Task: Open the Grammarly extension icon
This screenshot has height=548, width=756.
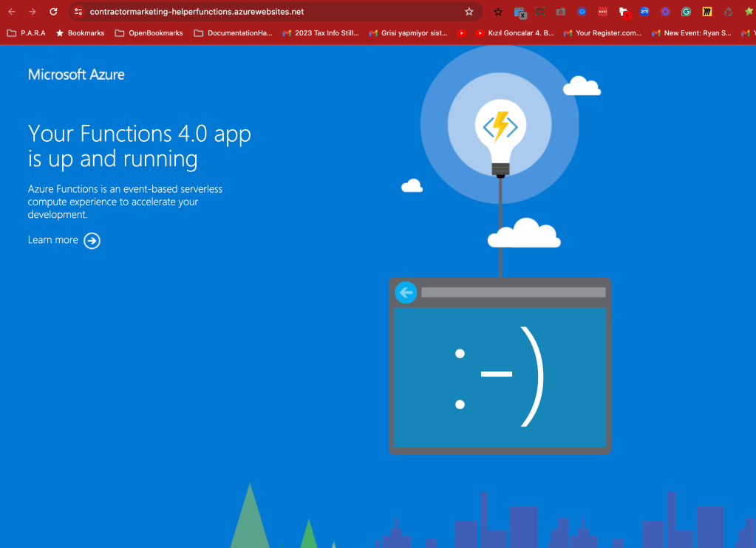Action: (686, 12)
